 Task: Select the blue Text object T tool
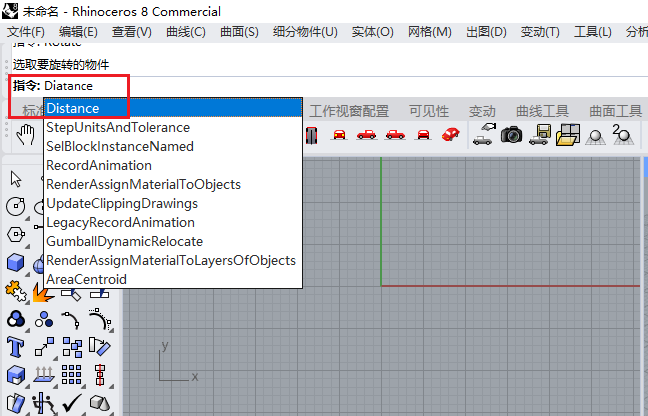pyautogui.click(x=16, y=347)
